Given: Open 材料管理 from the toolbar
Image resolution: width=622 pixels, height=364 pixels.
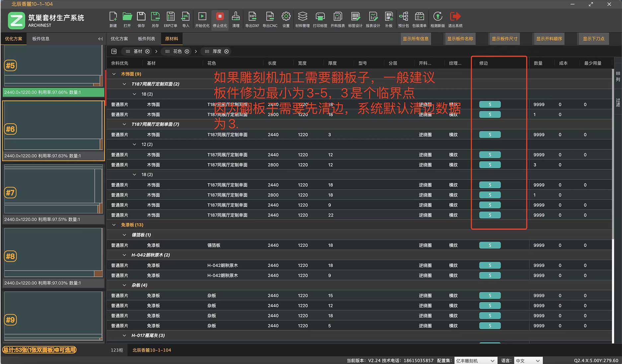Looking at the screenshot, I should coord(302,19).
